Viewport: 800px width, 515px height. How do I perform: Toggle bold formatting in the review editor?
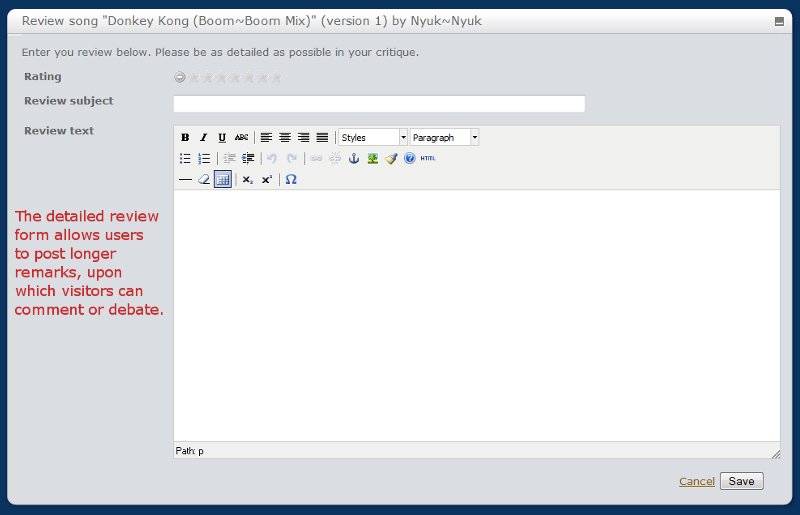[185, 137]
